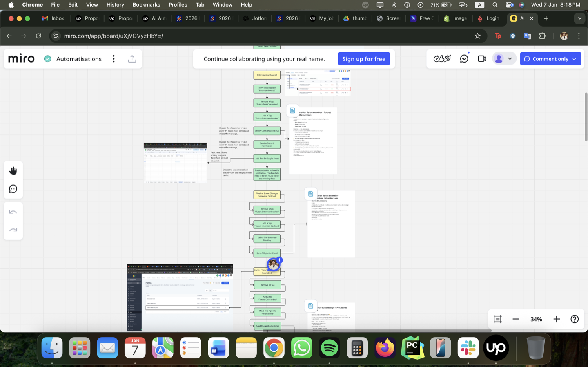Image resolution: width=588 pixels, height=367 pixels.
Task: Select the Forms page screenshot image
Action: [x=180, y=298]
